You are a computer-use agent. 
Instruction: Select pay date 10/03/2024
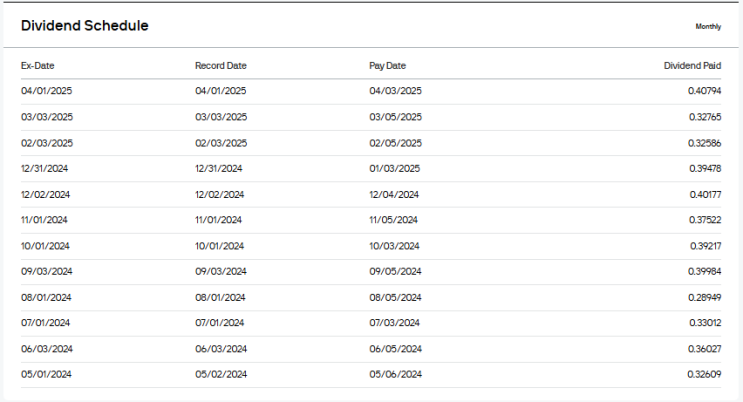point(394,246)
